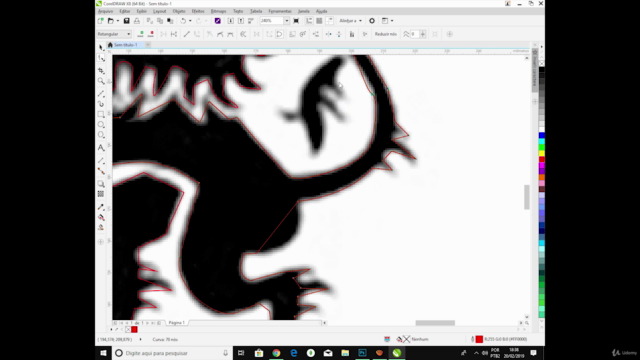
Task: Open the Ferramentas menu
Action: pyautogui.click(x=280, y=11)
